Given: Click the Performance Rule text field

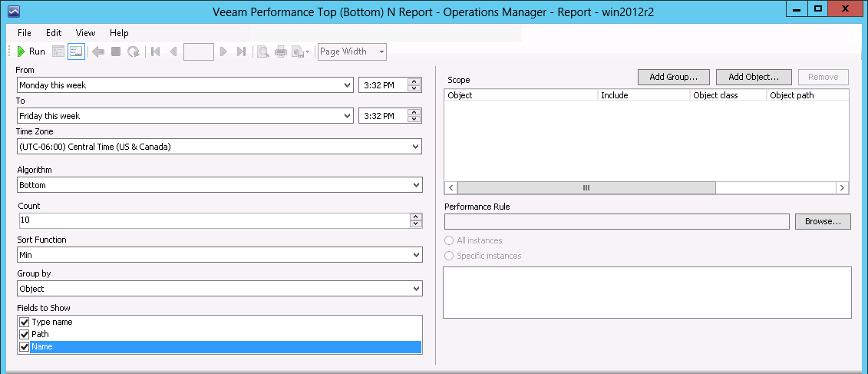Looking at the screenshot, I should [x=617, y=221].
